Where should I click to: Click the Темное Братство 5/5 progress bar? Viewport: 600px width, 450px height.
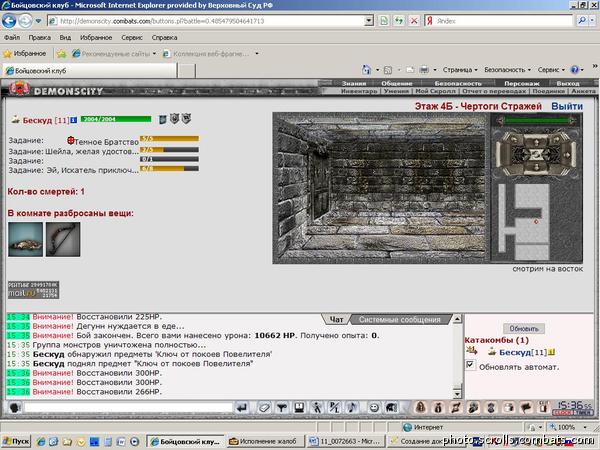[170, 139]
